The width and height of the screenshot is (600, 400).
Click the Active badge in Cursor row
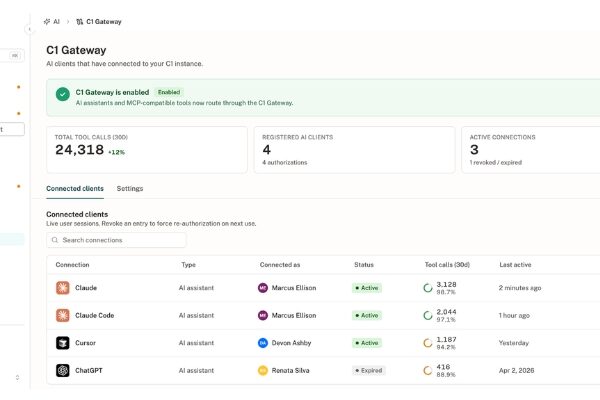click(367, 343)
